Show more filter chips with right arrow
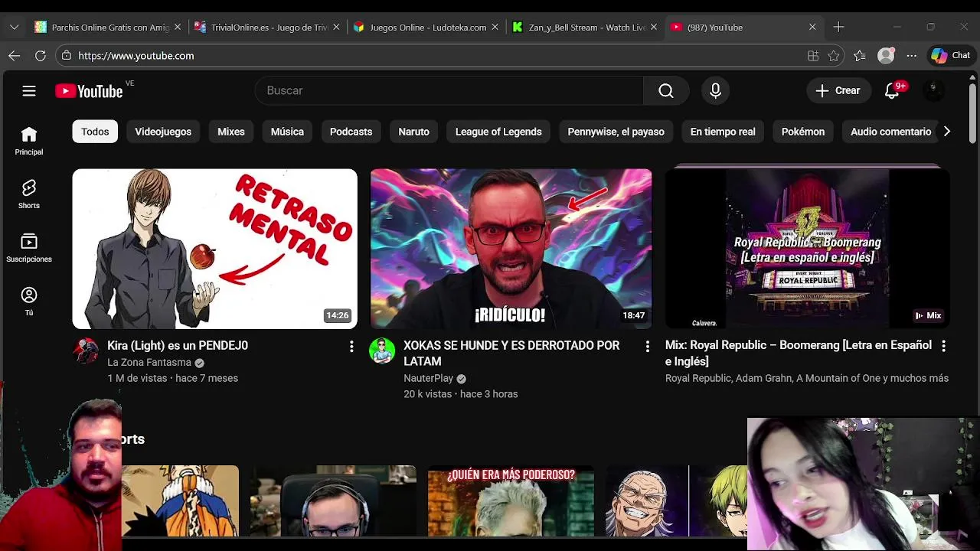 coord(946,132)
